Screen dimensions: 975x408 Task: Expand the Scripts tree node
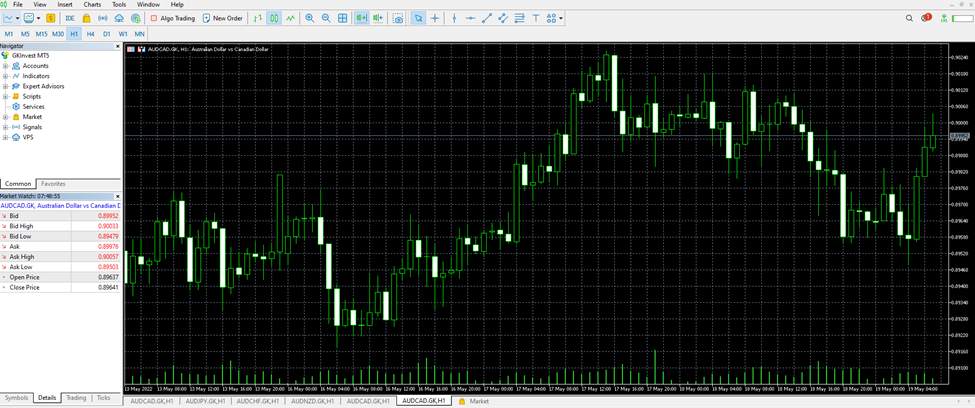[5, 96]
